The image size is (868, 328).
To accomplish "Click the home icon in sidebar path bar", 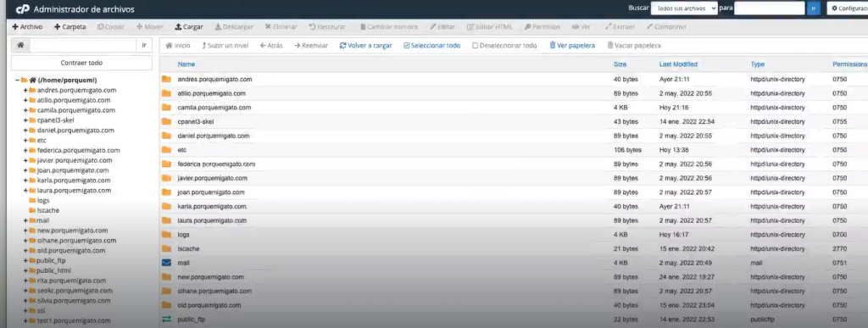I will pos(20,46).
